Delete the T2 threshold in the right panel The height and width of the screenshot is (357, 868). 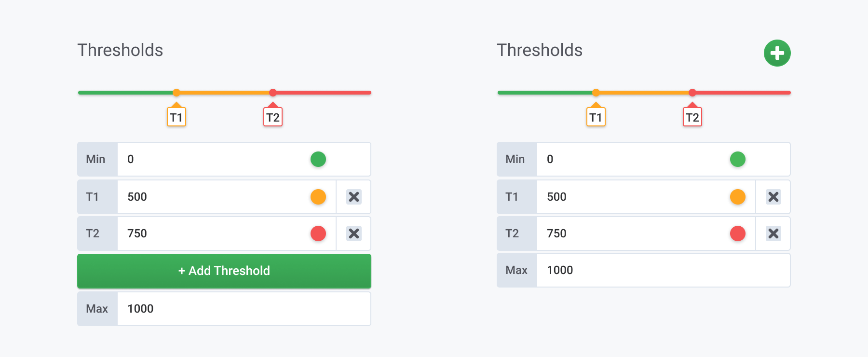point(773,233)
